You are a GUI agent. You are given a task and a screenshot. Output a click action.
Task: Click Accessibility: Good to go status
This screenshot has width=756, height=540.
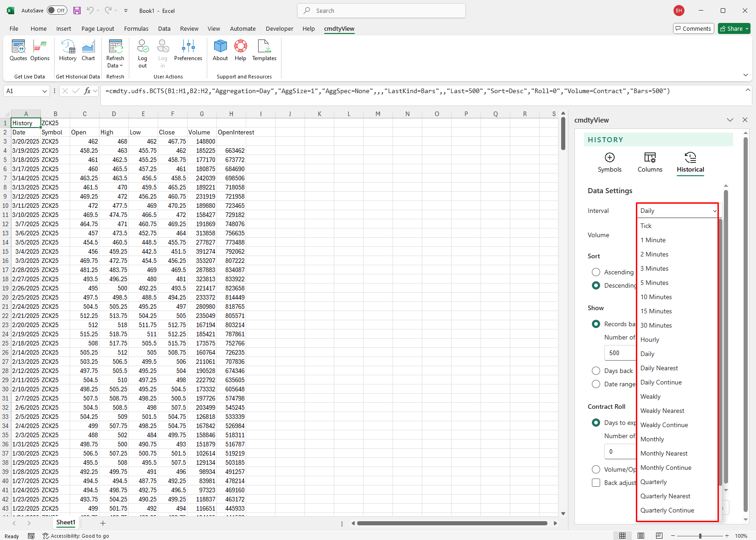[76, 536]
